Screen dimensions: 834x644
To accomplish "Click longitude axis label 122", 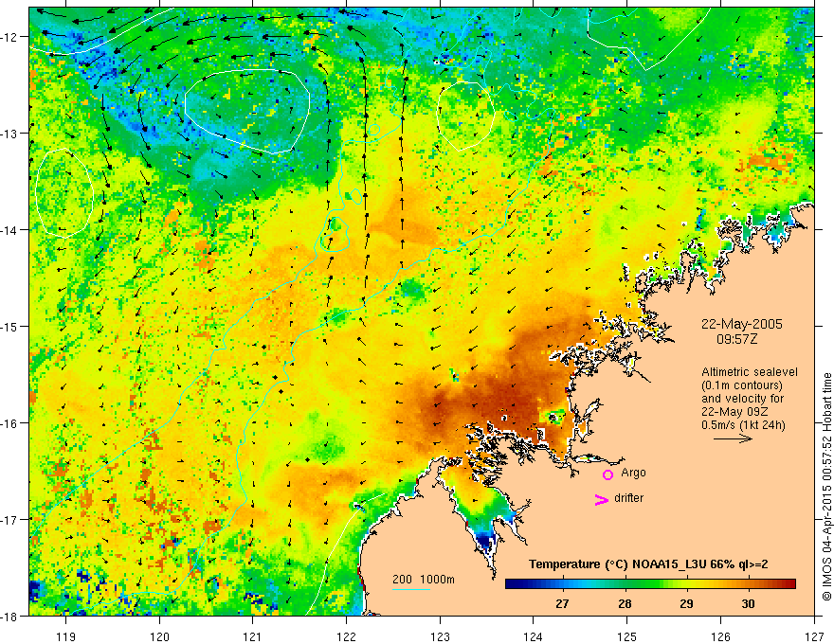I will pos(346,636).
